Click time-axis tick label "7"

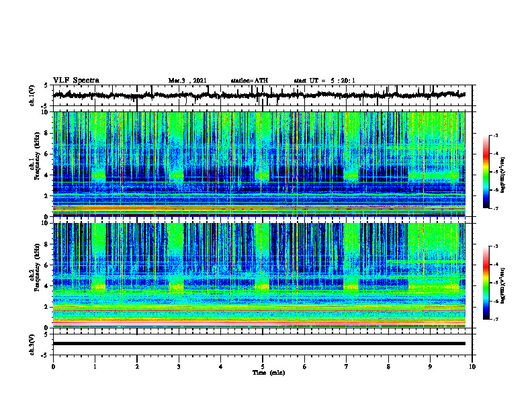347,367
